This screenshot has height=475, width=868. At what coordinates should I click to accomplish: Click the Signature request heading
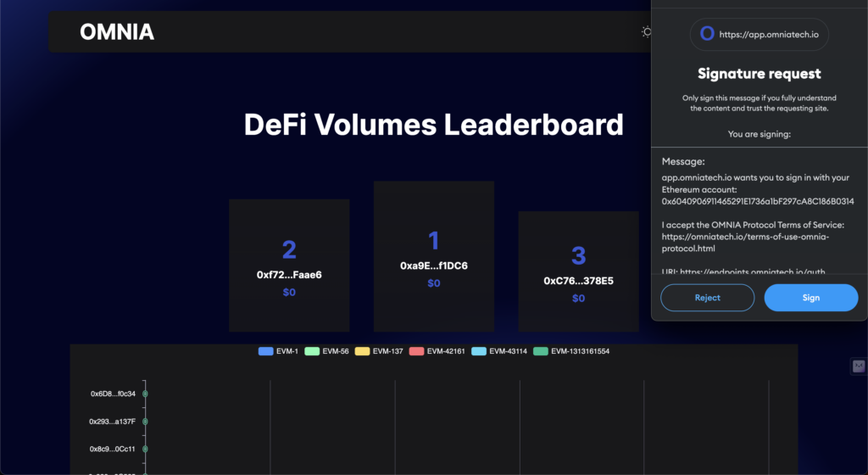tap(759, 74)
